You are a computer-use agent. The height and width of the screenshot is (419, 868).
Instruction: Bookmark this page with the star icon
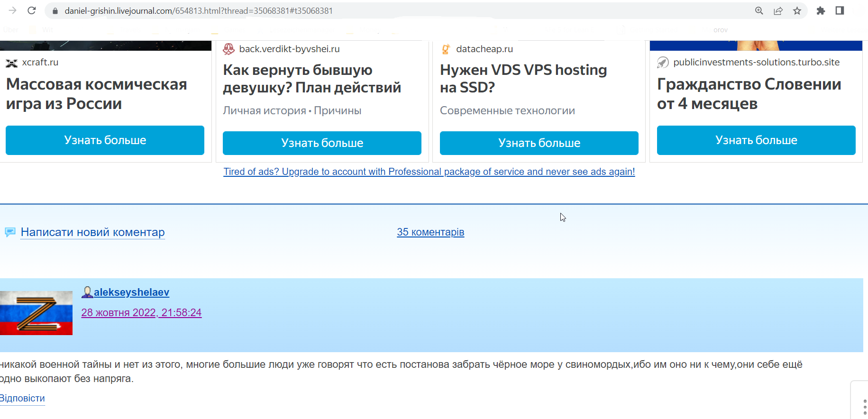point(797,11)
